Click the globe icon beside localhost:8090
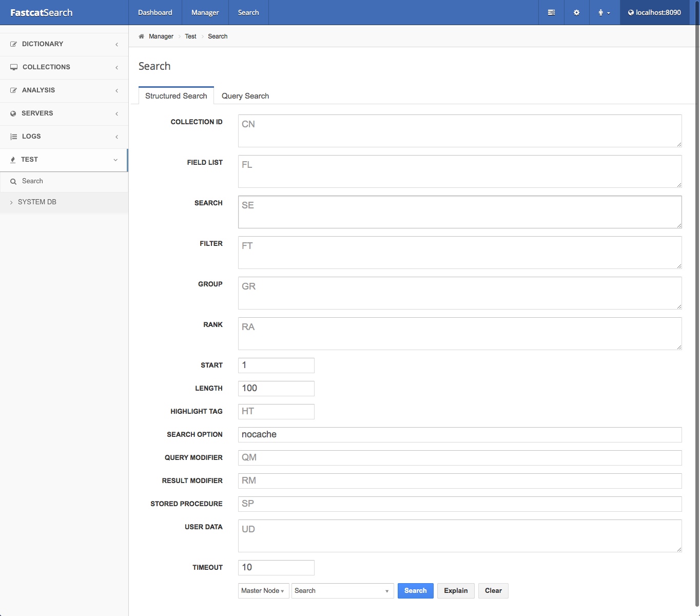Screen dimensions: 700x616 631,13
